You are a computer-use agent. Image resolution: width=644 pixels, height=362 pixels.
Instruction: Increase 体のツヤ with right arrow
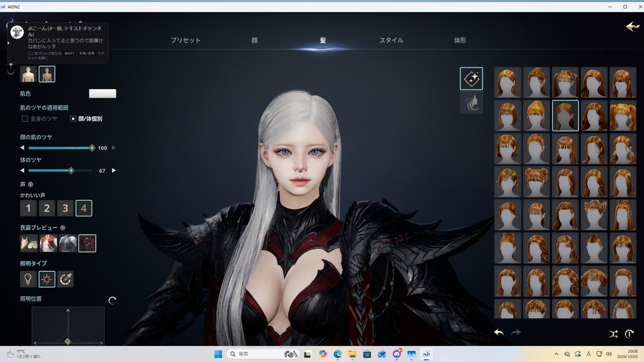[x=114, y=171]
